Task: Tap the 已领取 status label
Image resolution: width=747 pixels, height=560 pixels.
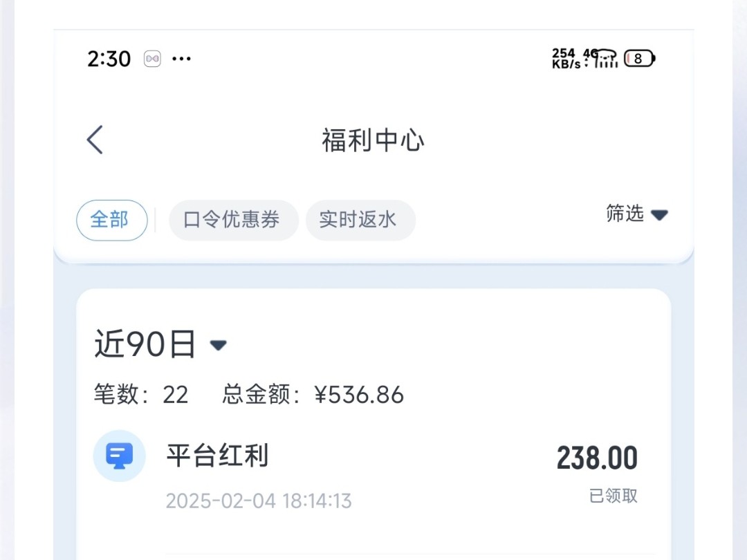Action: point(613,496)
